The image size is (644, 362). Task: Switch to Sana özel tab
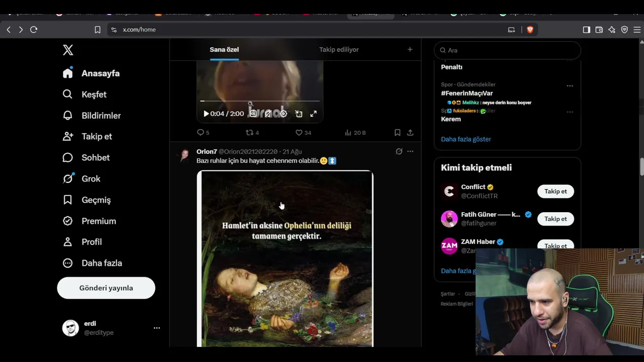(x=224, y=49)
